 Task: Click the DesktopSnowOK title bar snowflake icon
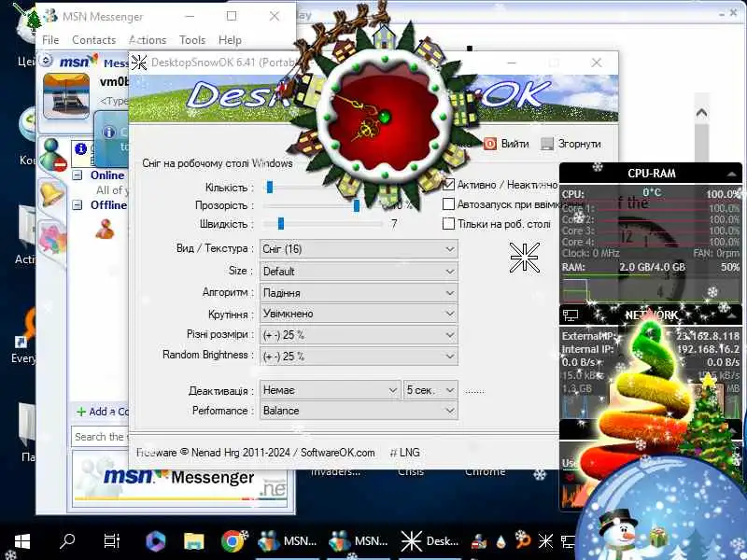coord(139,63)
